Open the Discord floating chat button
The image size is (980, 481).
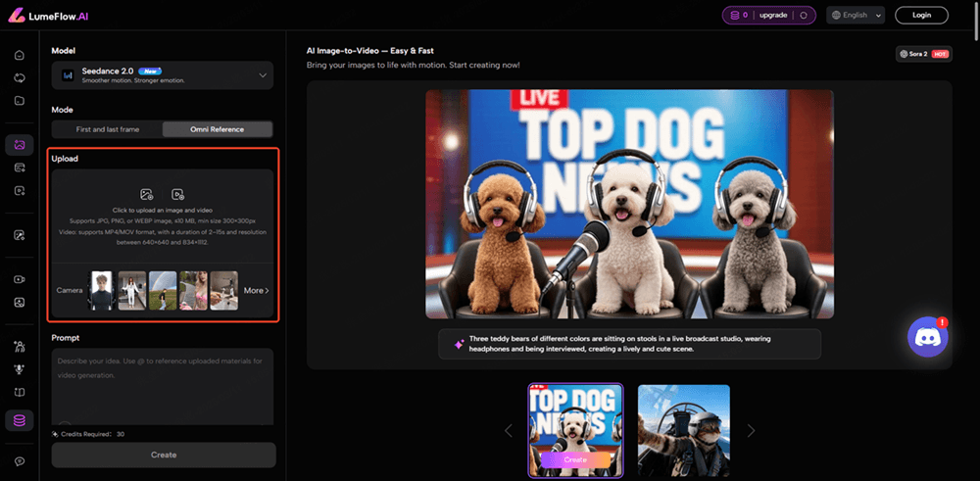[927, 339]
